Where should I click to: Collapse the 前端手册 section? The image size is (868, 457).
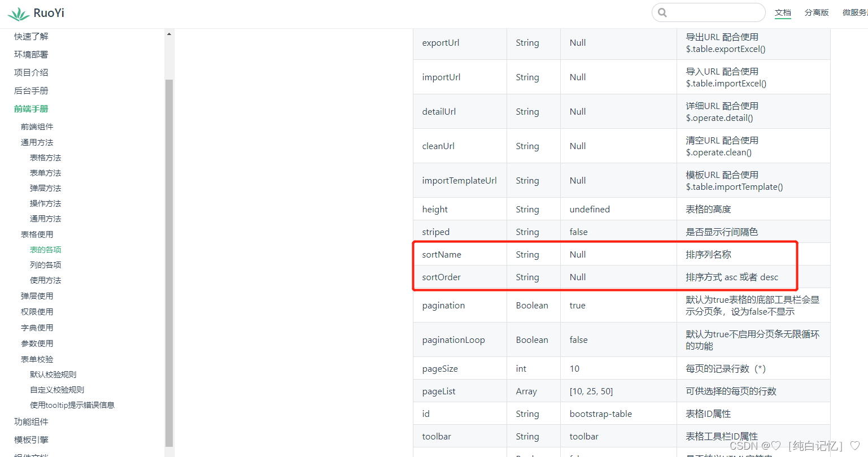[x=31, y=108]
